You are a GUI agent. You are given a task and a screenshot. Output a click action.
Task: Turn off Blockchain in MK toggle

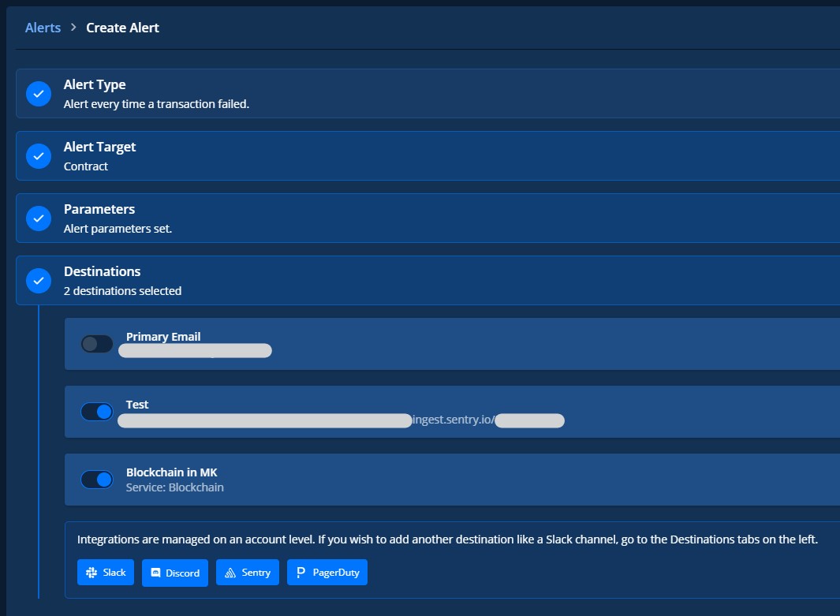[x=97, y=480]
